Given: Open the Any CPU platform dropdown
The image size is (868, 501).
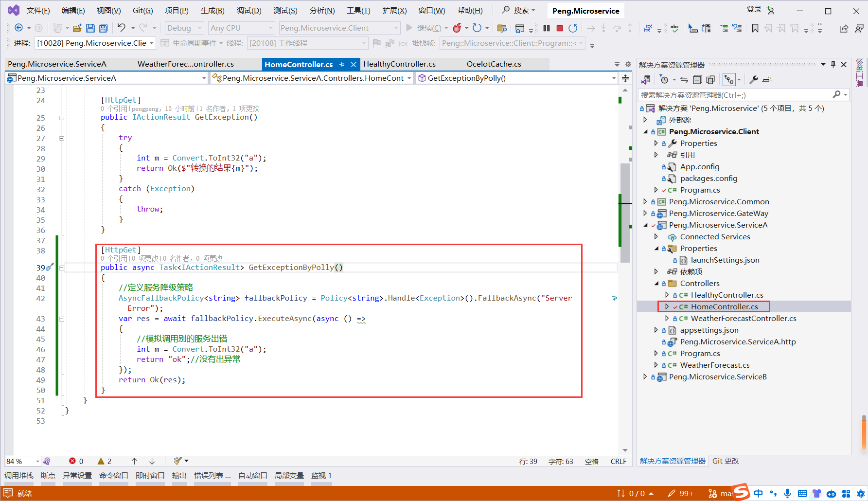Looking at the screenshot, I should click(x=241, y=28).
